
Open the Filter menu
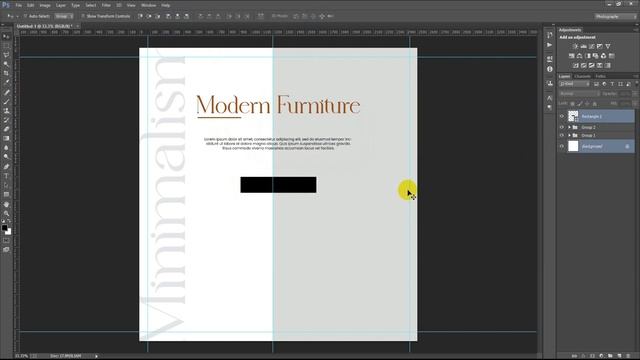click(x=106, y=5)
